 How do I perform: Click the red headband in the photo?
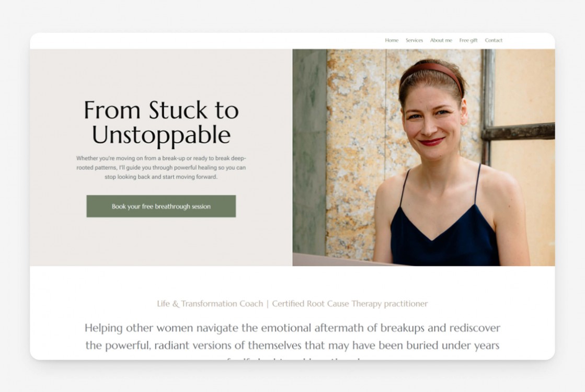point(432,72)
